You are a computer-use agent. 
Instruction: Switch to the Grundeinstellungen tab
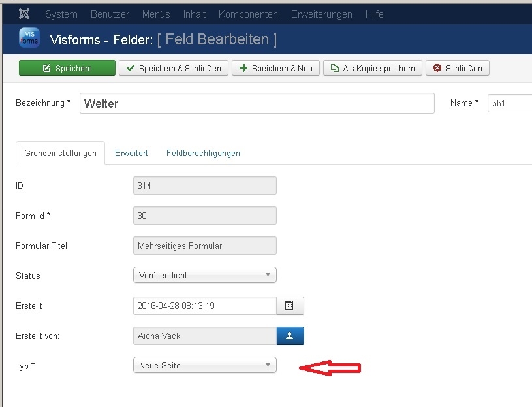[61, 153]
